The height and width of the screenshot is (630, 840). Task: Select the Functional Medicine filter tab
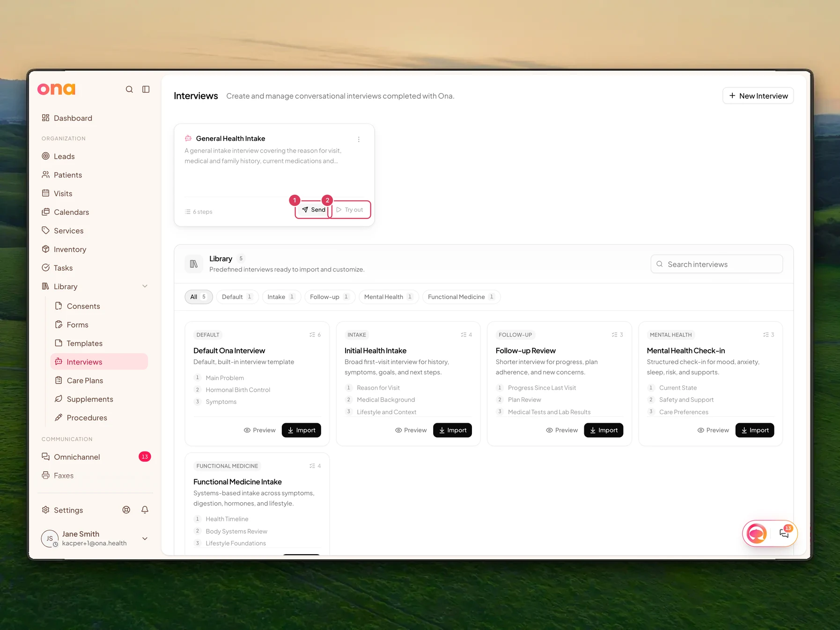coord(461,297)
